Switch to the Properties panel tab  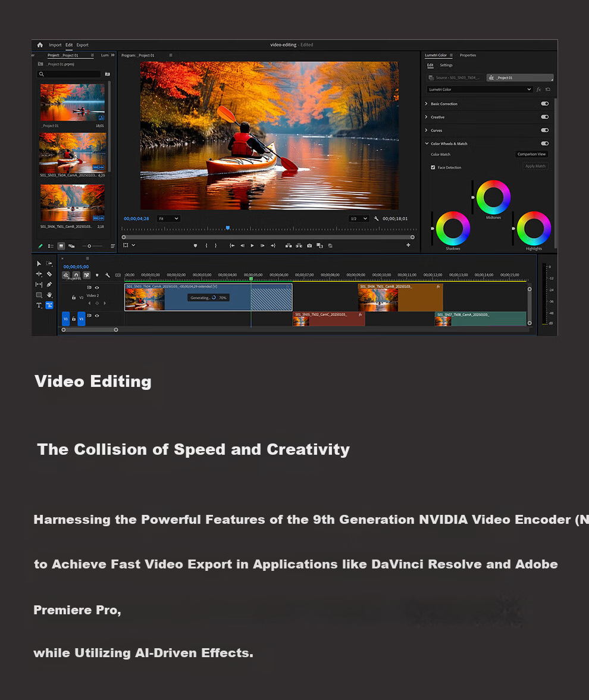point(468,55)
